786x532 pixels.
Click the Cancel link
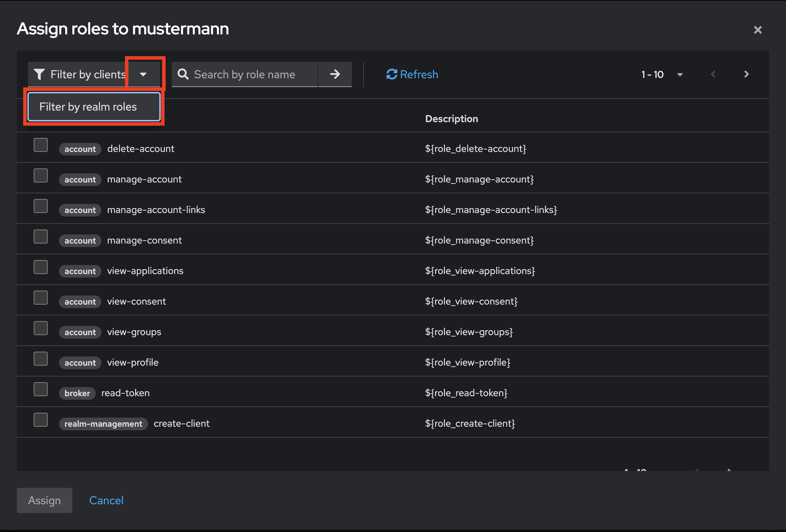coord(106,500)
